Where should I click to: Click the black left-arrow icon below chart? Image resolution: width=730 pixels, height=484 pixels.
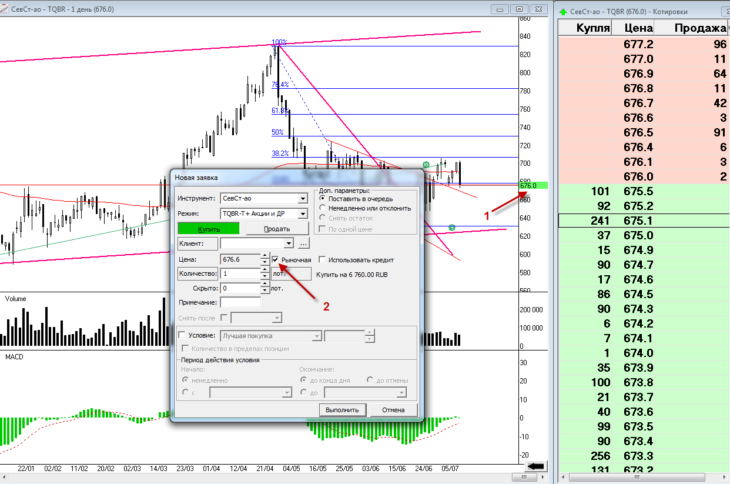click(536, 466)
